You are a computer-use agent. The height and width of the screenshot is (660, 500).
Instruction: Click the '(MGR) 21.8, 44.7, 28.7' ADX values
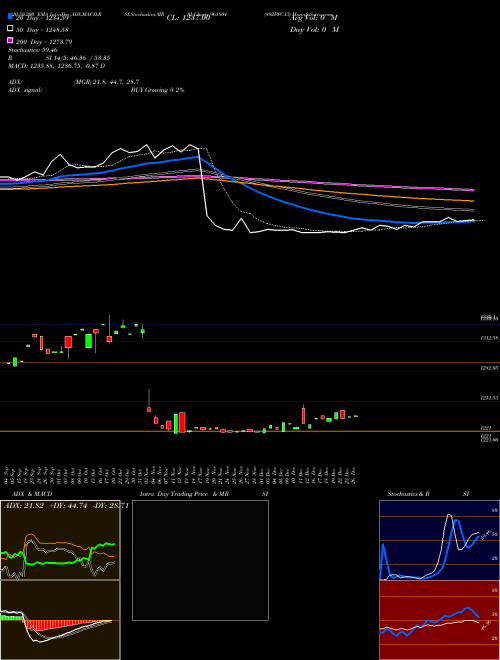point(106,82)
